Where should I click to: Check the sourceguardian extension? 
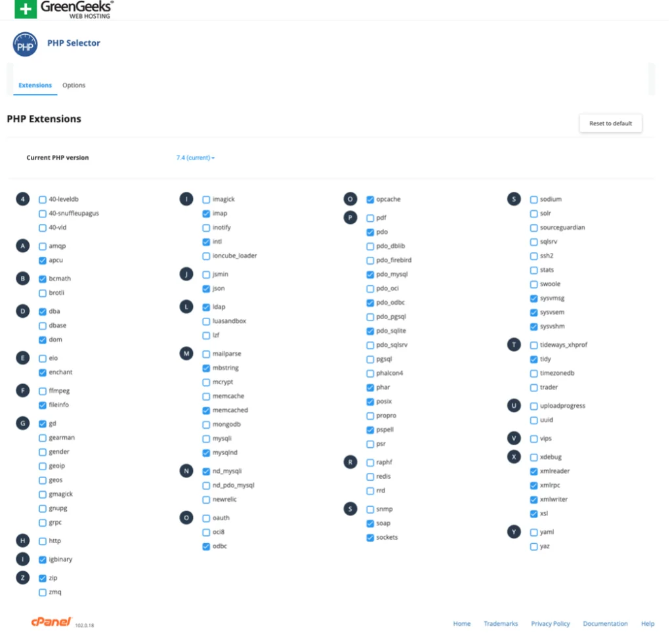(534, 228)
